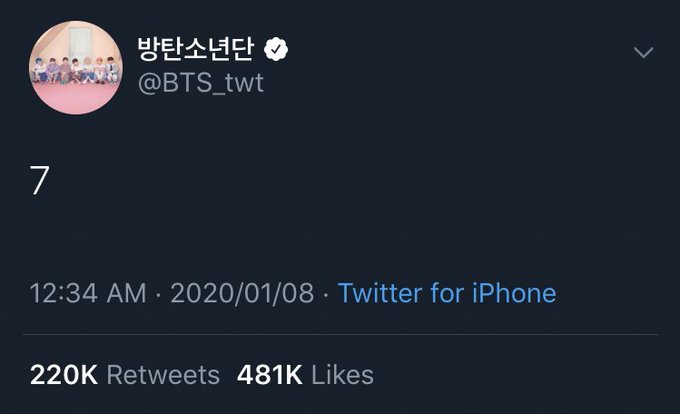
Task: Click the pink floor in the avatar
Action: (76, 98)
